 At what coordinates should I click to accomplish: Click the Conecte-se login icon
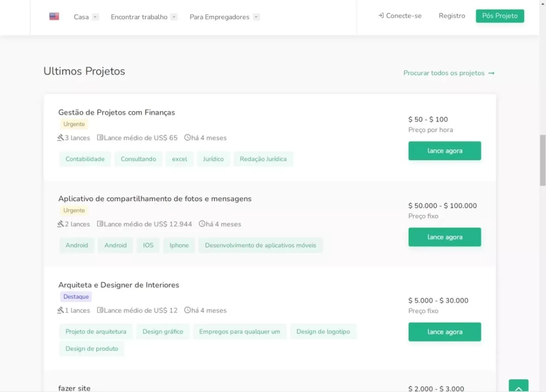(381, 16)
